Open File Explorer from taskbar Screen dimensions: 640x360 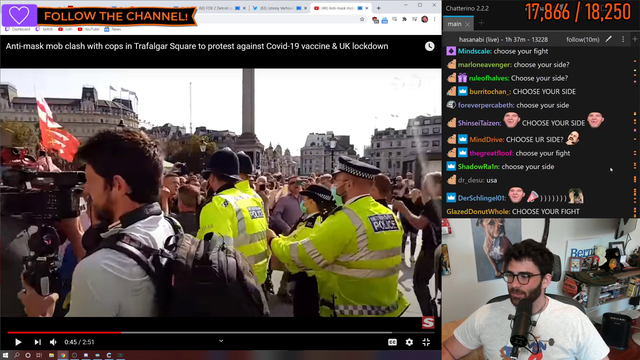[51, 356]
